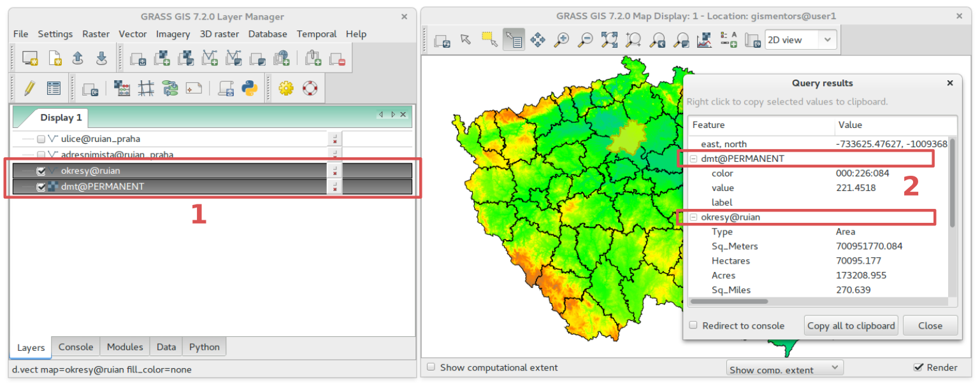The height and width of the screenshot is (384, 980).
Task: Open layer options button for dmt@PERMANENT row
Action: pyautogui.click(x=335, y=187)
